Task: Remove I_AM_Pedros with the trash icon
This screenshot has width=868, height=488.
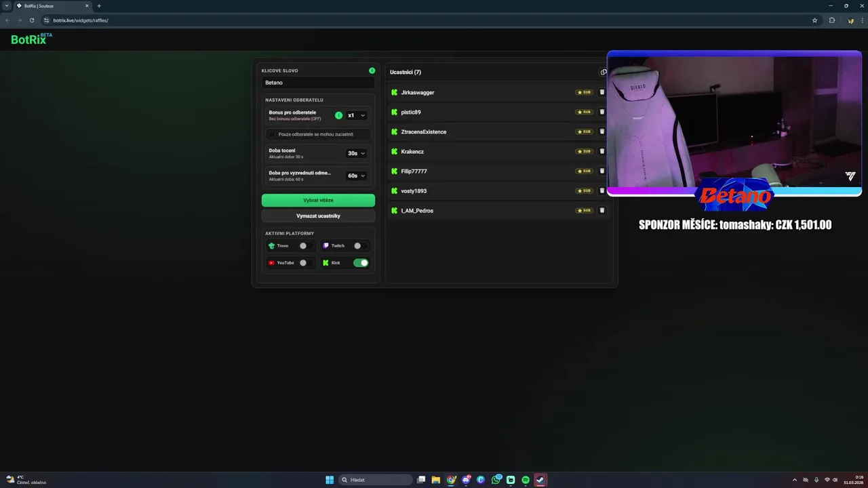Action: [x=601, y=210]
